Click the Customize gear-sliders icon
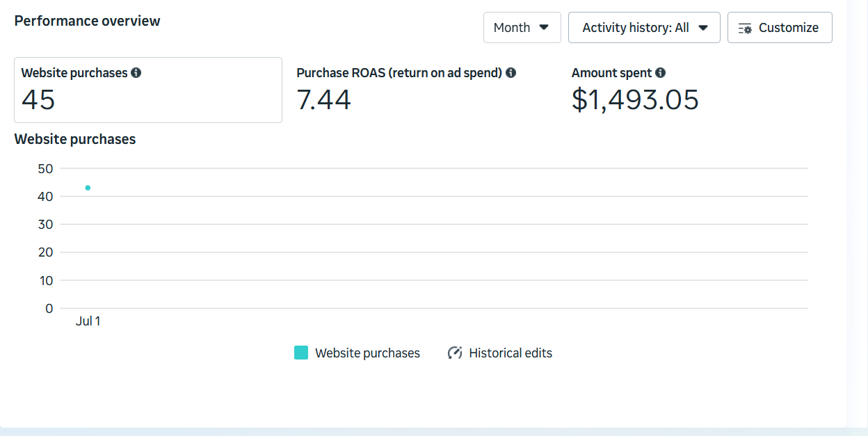 745,29
